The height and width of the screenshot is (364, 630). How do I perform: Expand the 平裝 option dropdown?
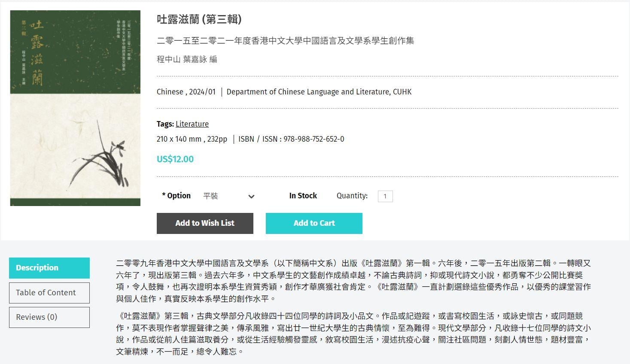[228, 196]
